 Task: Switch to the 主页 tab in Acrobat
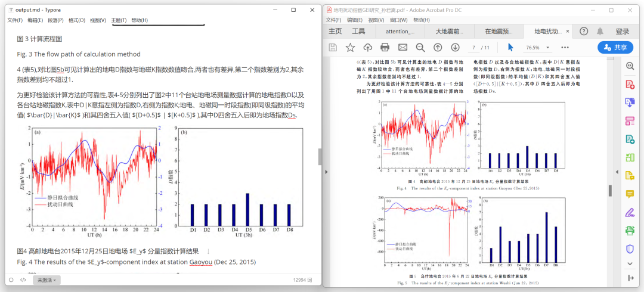click(x=335, y=31)
